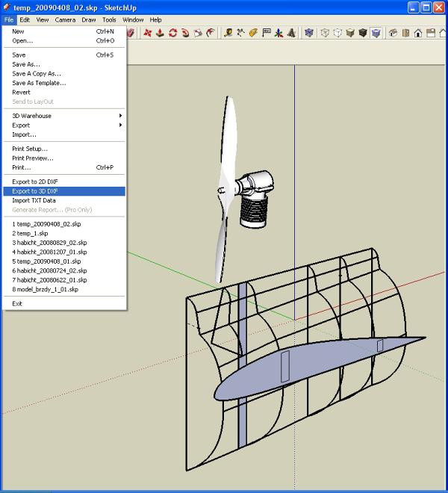Select the Axes tool icon
This screenshot has width=448, height=493.
click(279, 33)
